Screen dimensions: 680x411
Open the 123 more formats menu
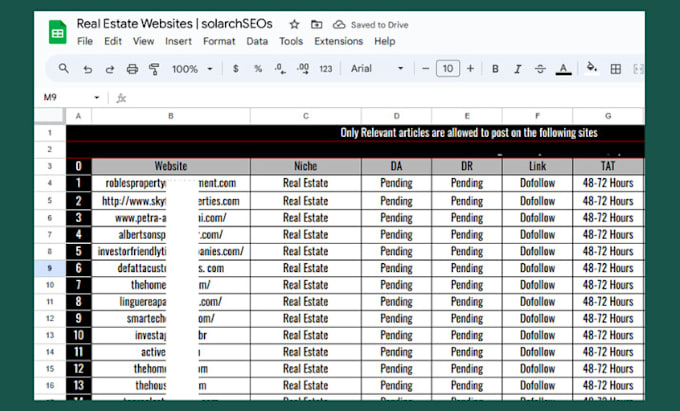point(326,68)
